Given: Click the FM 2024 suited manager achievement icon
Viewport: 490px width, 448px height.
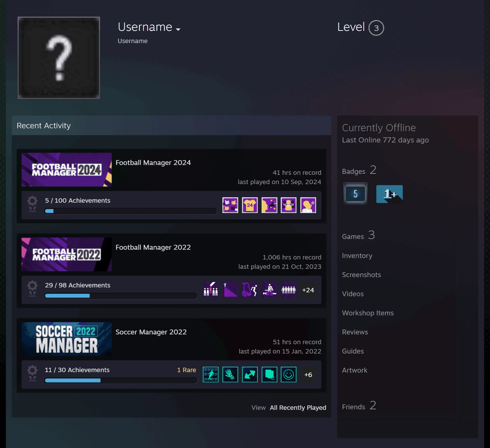Looking at the screenshot, I should tap(289, 205).
